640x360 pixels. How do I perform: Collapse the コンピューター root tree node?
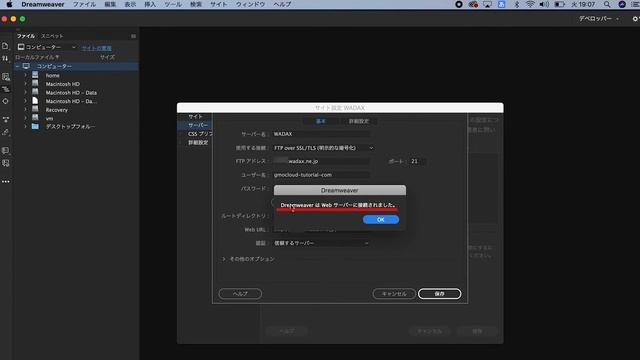(x=18, y=66)
